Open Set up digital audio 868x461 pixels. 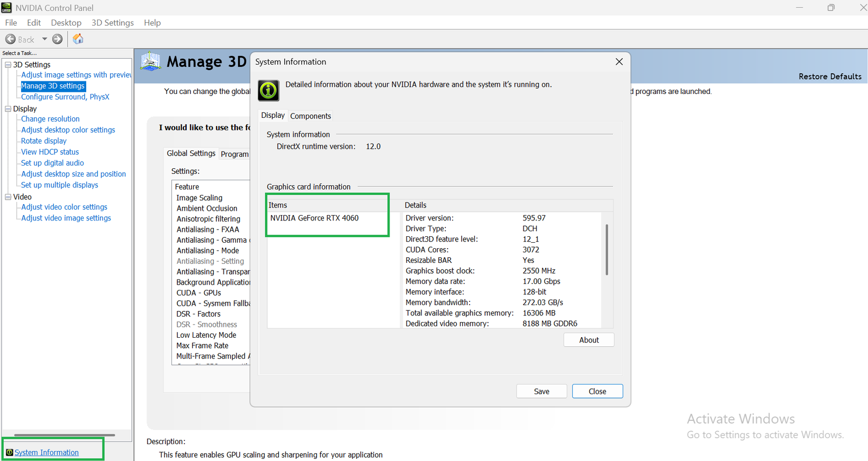(53, 163)
